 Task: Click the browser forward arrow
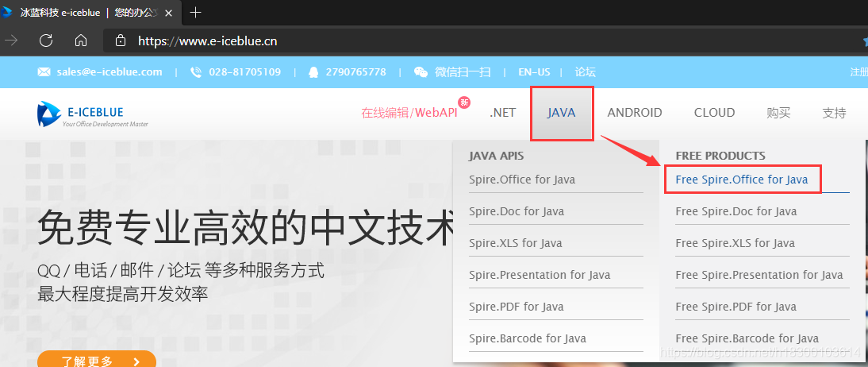pos(10,41)
